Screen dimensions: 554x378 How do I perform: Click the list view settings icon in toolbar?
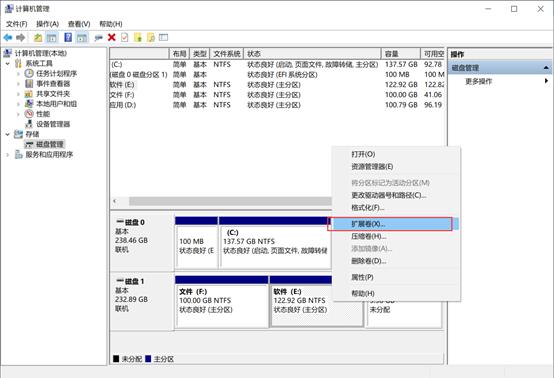(x=163, y=37)
